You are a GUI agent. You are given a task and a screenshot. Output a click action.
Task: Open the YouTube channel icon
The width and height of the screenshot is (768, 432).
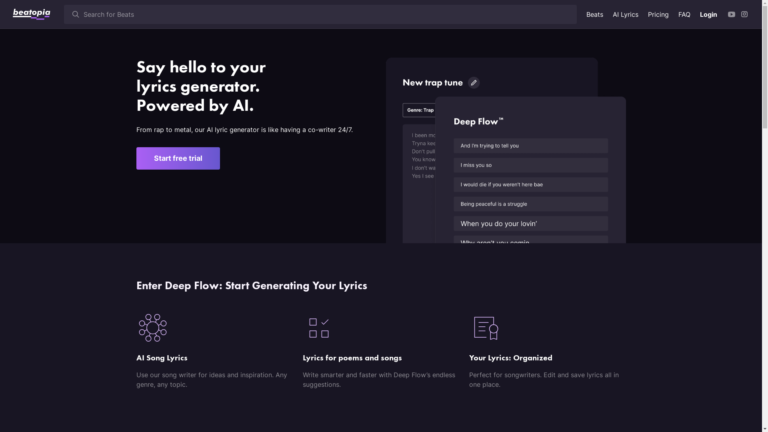point(731,15)
